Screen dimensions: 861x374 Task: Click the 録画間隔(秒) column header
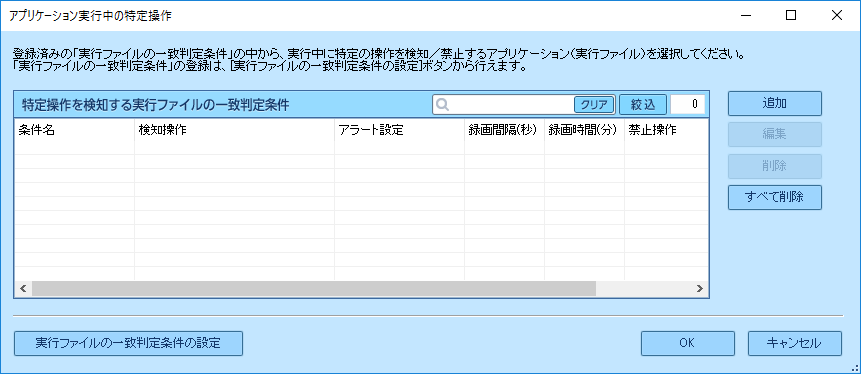coord(504,130)
